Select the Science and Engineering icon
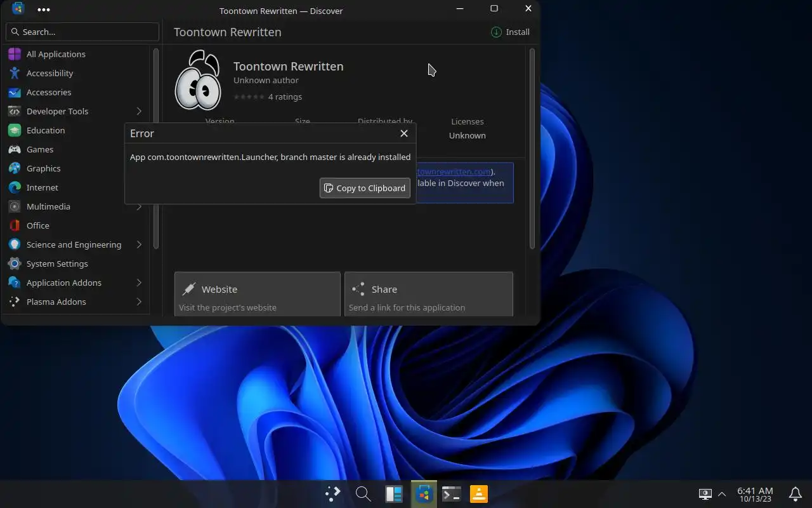 (15, 244)
